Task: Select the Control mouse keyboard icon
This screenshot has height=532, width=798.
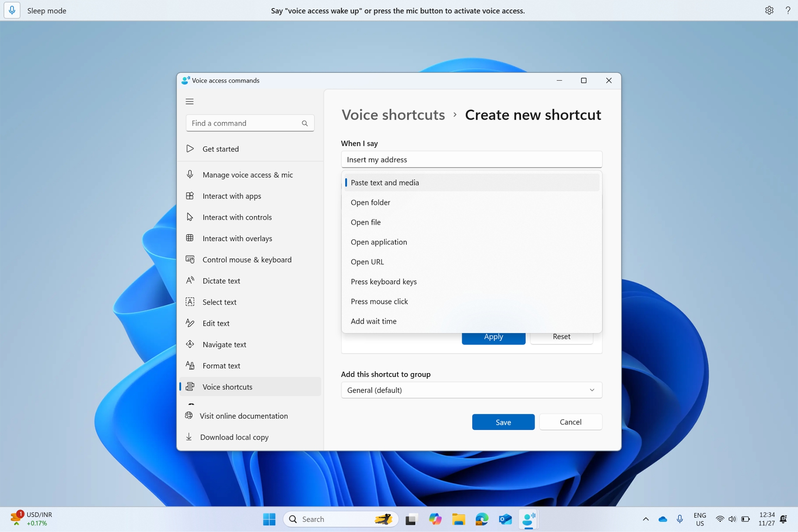Action: [189, 259]
